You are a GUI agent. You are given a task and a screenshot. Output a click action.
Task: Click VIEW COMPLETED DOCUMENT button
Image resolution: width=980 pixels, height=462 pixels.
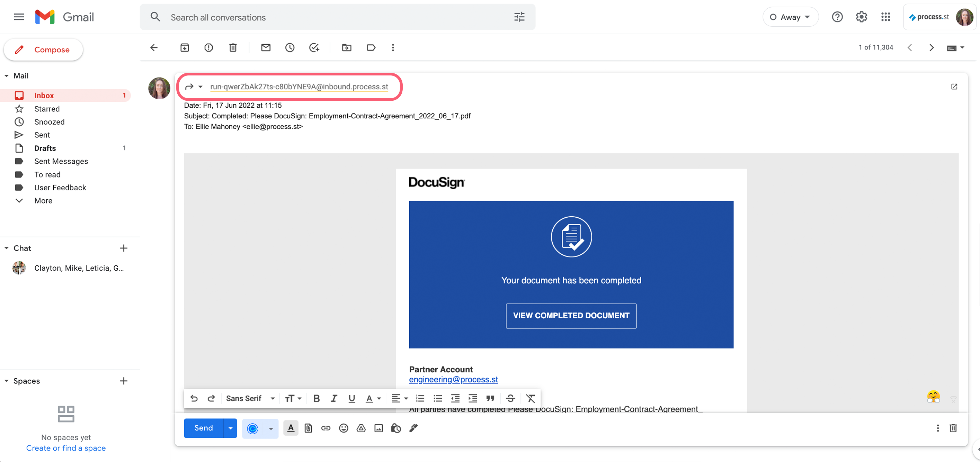tap(571, 316)
